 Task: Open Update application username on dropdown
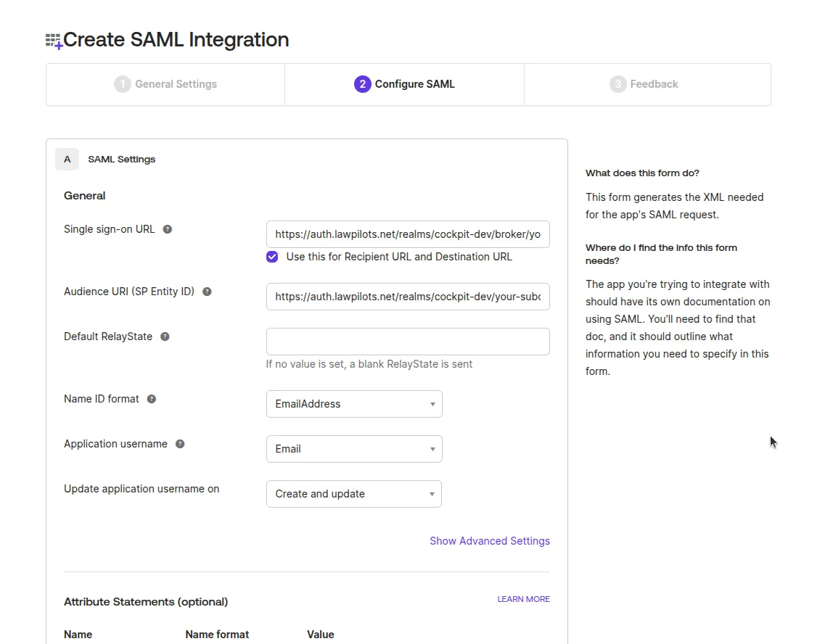tap(354, 494)
